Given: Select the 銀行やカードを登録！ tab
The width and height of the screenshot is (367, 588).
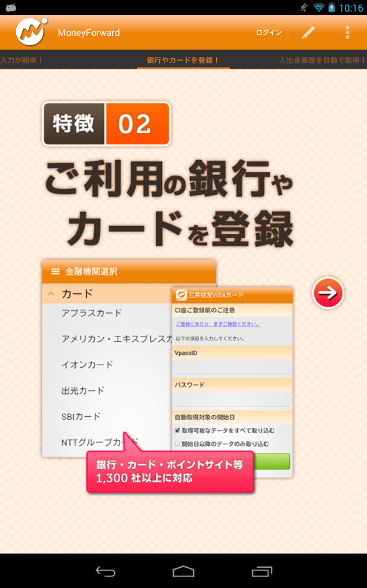Looking at the screenshot, I should [183, 60].
